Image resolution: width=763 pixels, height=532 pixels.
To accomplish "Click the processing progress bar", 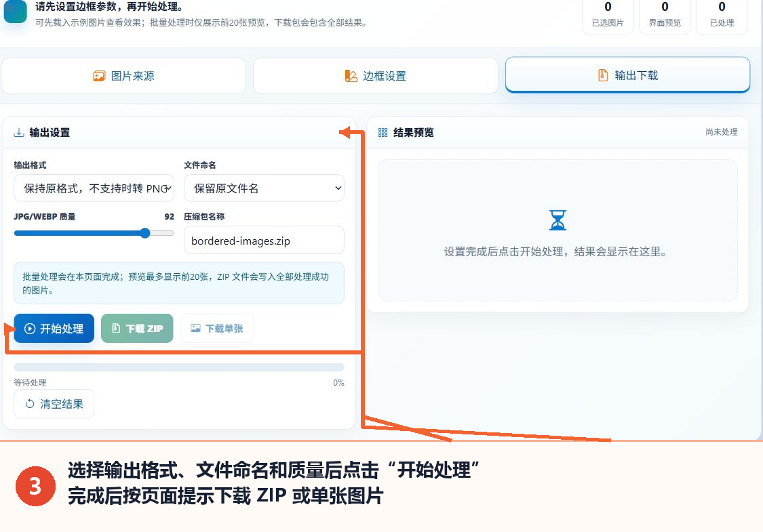I will pos(179,367).
